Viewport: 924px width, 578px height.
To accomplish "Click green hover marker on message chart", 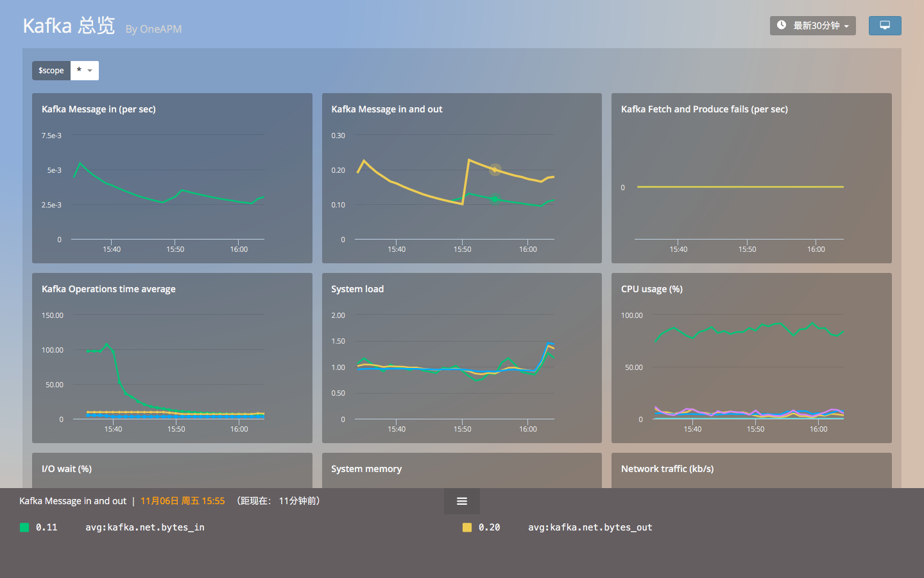I will (x=495, y=199).
